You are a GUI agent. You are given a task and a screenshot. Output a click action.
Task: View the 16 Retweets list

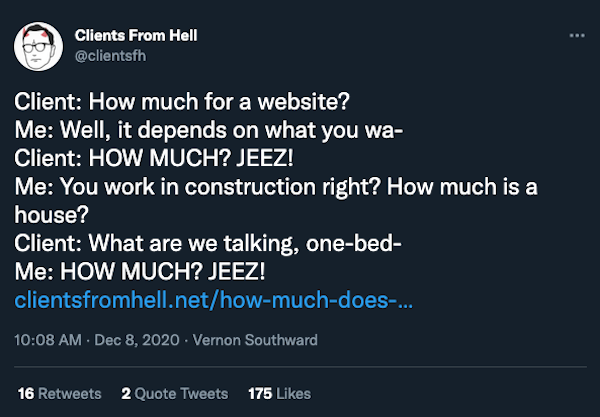click(59, 393)
